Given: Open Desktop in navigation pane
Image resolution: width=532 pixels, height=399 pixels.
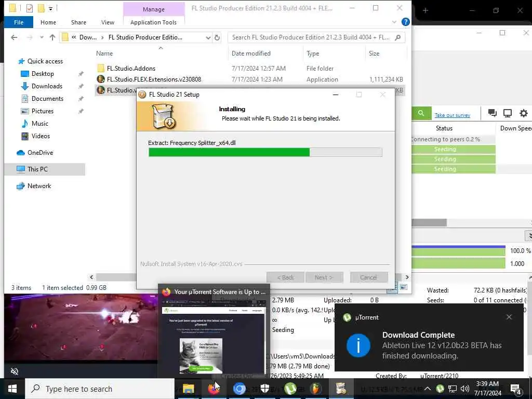Looking at the screenshot, I should click(43, 74).
